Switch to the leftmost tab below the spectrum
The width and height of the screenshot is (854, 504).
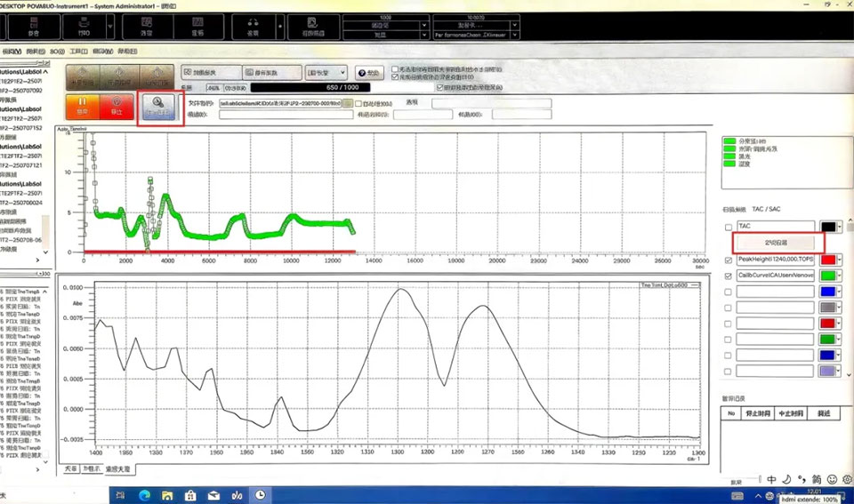pyautogui.click(x=70, y=468)
